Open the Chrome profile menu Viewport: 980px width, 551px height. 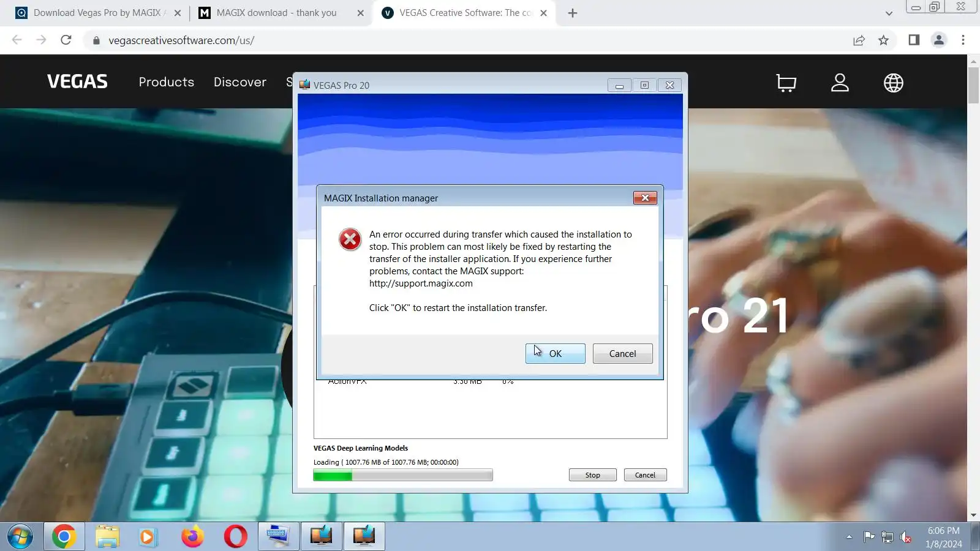[938, 40]
